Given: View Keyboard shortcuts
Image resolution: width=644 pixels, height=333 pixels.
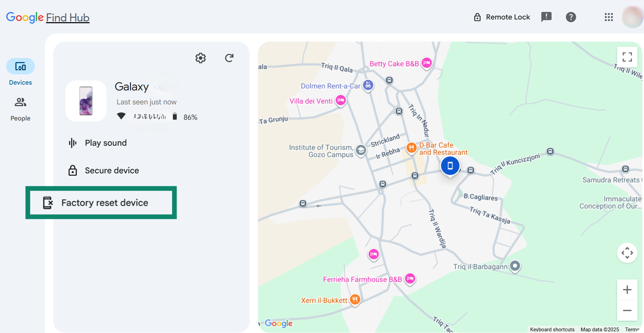Looking at the screenshot, I should coord(552,329).
